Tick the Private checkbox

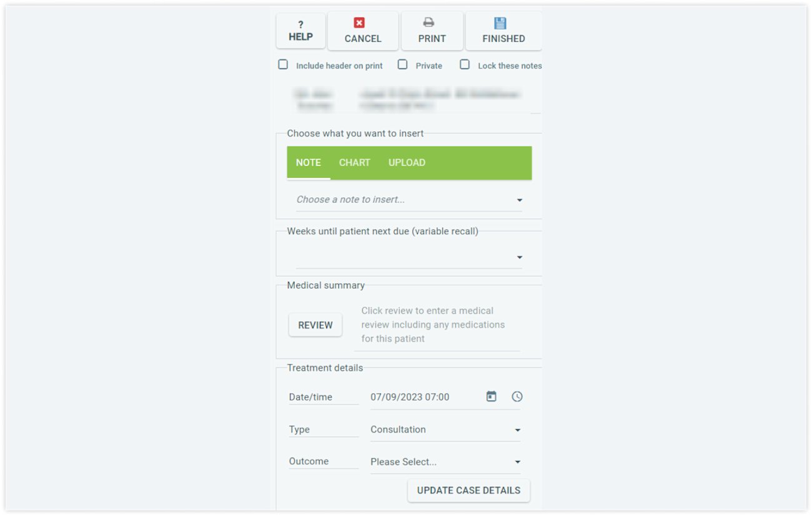(403, 64)
